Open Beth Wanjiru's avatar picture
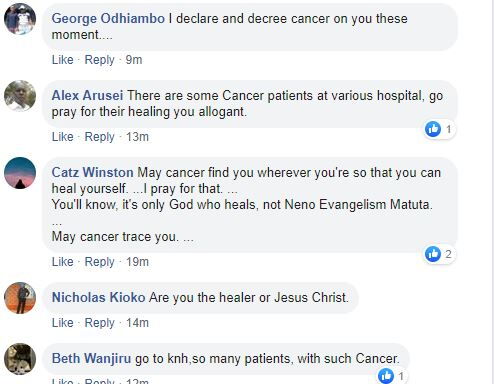 [x=20, y=359]
